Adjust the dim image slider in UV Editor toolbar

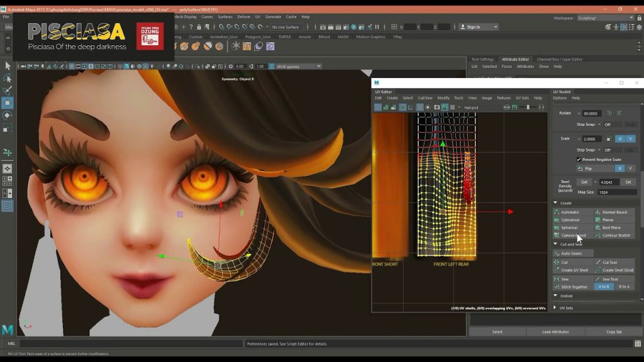click(528, 107)
